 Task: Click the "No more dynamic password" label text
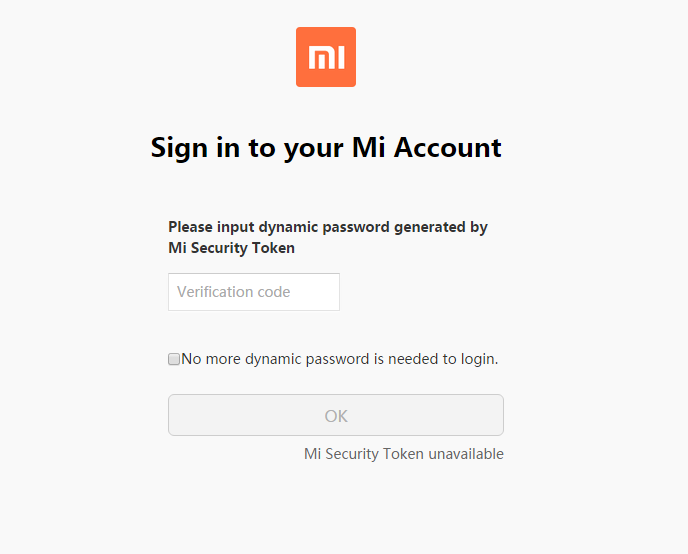[339, 358]
